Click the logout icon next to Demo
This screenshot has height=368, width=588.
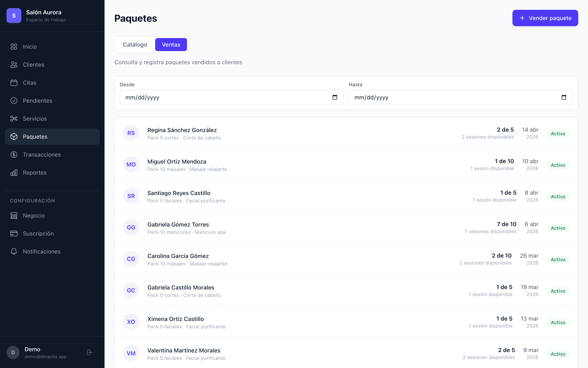click(x=89, y=353)
